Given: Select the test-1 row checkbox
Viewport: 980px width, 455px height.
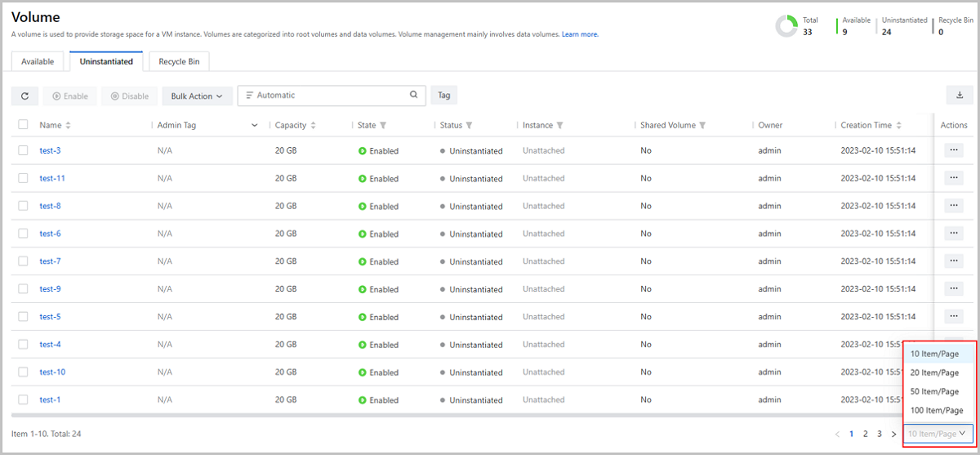Looking at the screenshot, I should [23, 399].
